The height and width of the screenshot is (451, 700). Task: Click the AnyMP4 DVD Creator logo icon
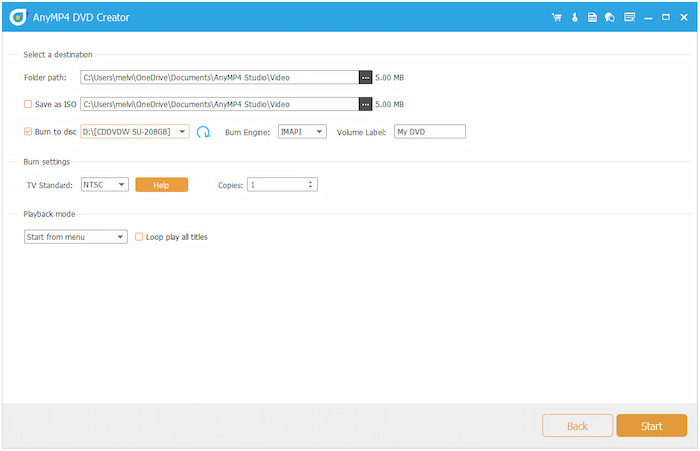pyautogui.click(x=16, y=18)
